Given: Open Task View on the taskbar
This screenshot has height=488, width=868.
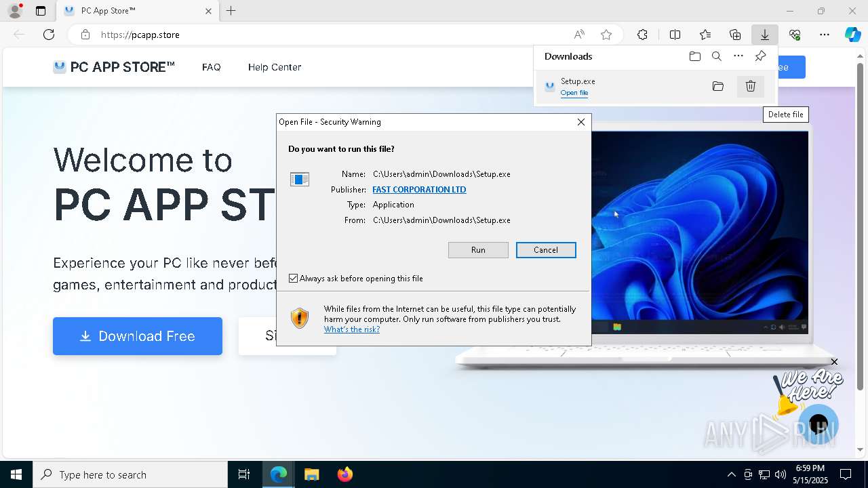Looking at the screenshot, I should [244, 474].
